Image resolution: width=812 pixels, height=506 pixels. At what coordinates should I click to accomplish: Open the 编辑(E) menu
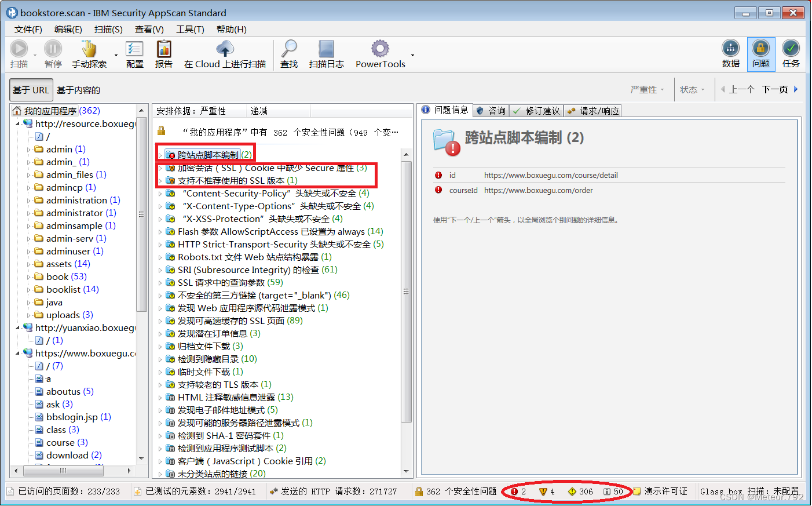click(68, 29)
